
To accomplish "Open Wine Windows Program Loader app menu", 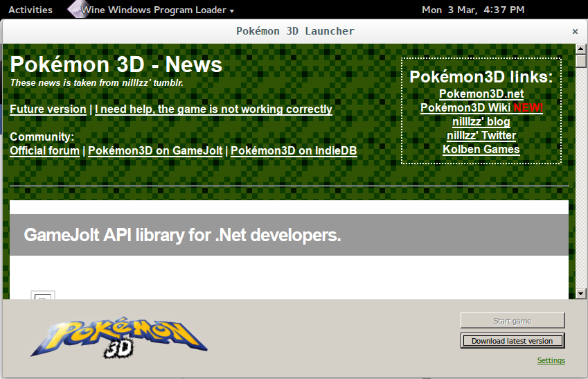I will pyautogui.click(x=157, y=10).
